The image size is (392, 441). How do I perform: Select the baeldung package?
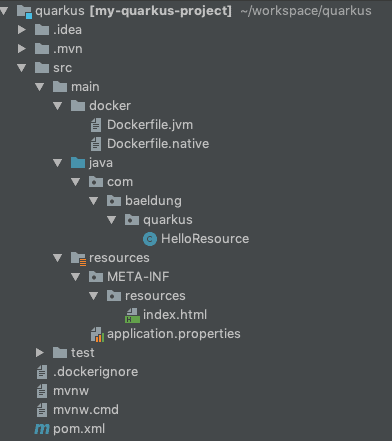point(153,201)
